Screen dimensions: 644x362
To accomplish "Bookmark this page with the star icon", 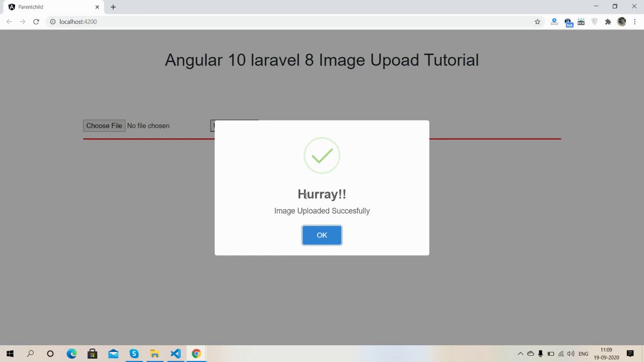I will tap(537, 22).
